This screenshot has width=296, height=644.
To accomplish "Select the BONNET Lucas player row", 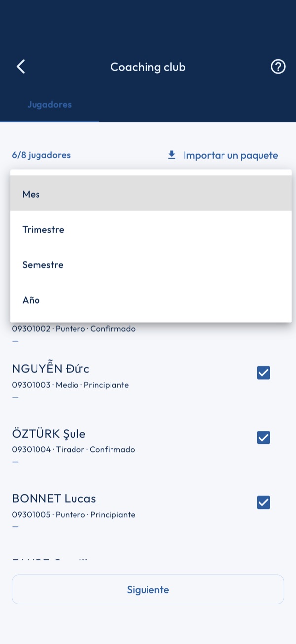I will coord(148,511).
